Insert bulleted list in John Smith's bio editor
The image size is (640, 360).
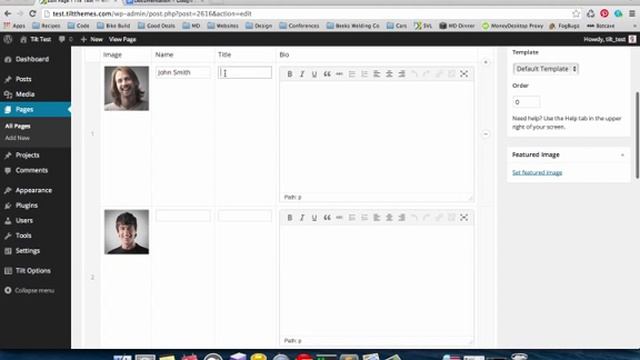[x=352, y=74]
